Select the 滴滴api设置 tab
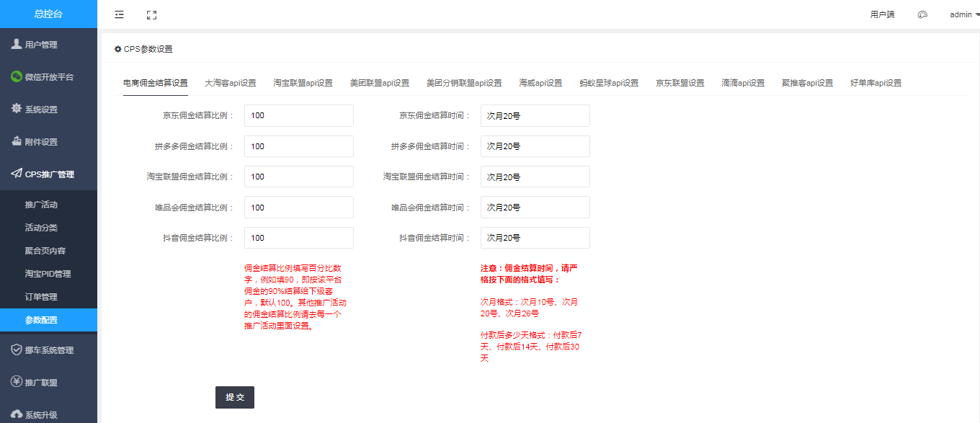Screen dimensions: 980x423 point(743,83)
